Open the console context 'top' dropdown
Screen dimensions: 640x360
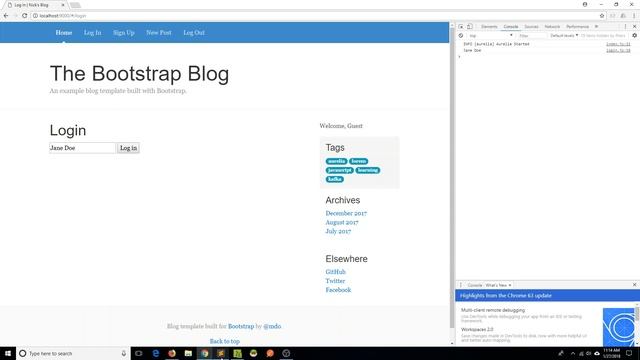click(490, 36)
